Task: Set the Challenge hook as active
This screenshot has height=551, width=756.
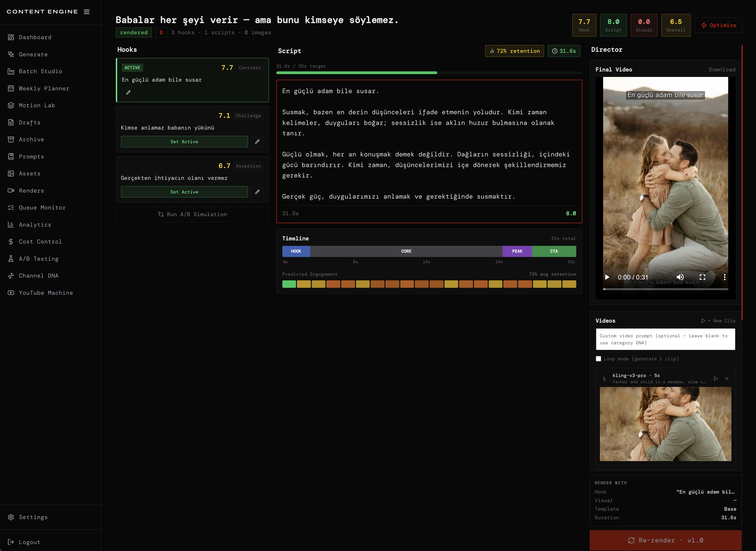Action: tap(184, 141)
